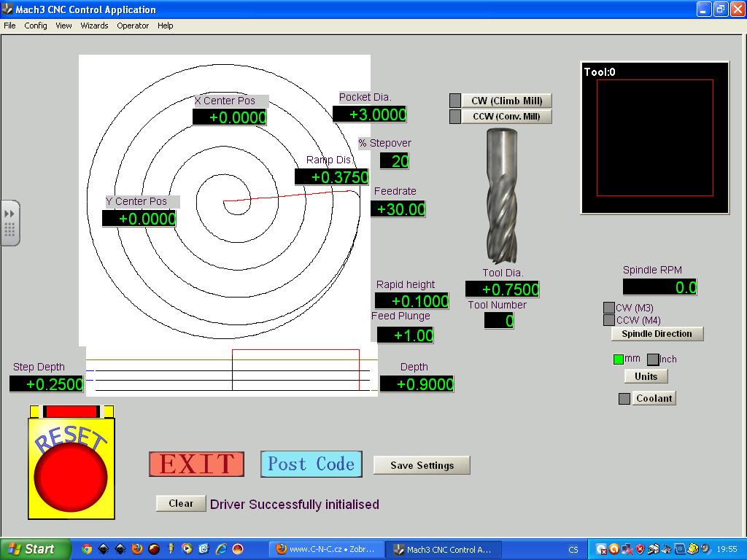The width and height of the screenshot is (747, 560).
Task: Click the Save Settings button
Action: [x=422, y=465]
